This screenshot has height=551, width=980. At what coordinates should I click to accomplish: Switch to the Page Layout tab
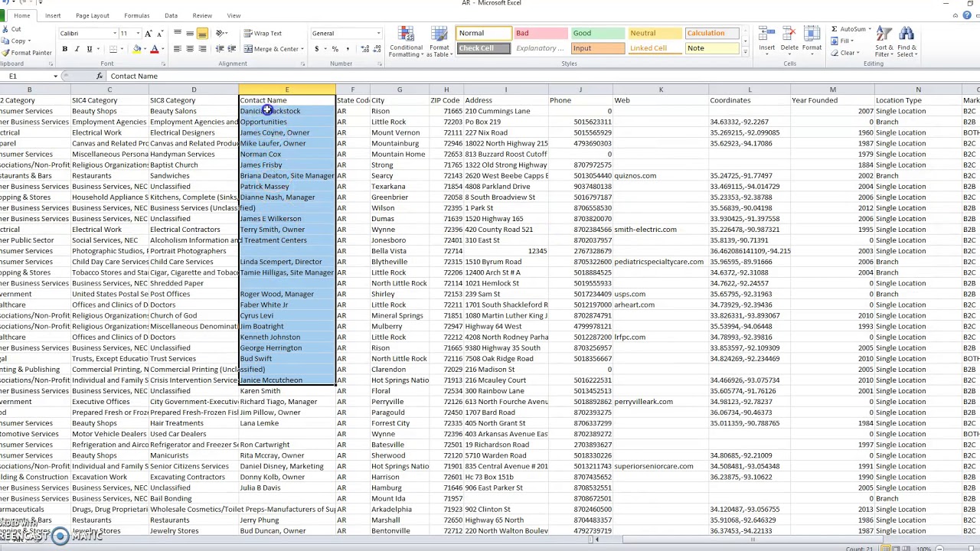[92, 15]
